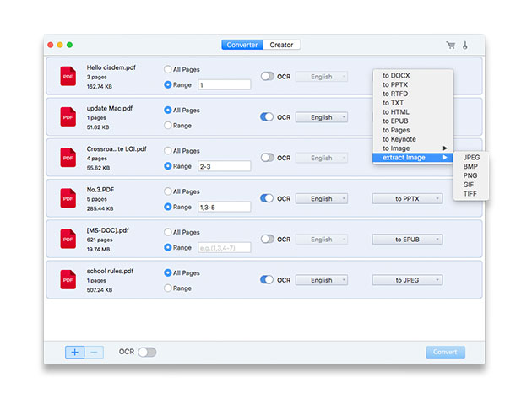Click PDF icon for update Mac.pdf
Image resolution: width=532 pixels, height=399 pixels.
tap(68, 116)
